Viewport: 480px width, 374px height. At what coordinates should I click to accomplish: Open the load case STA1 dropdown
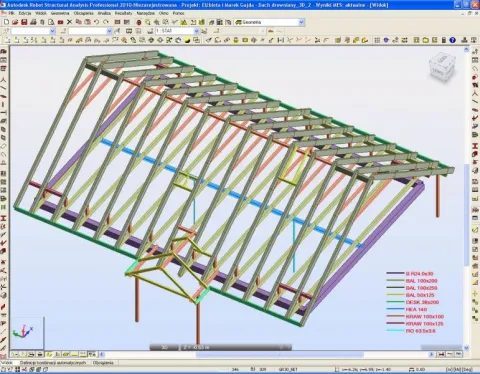[x=196, y=31]
